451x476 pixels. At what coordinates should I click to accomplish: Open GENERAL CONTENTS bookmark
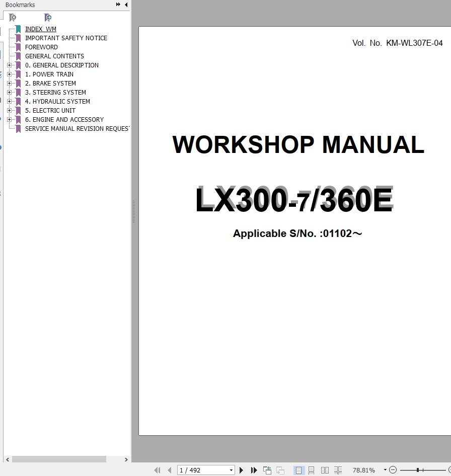(x=54, y=56)
